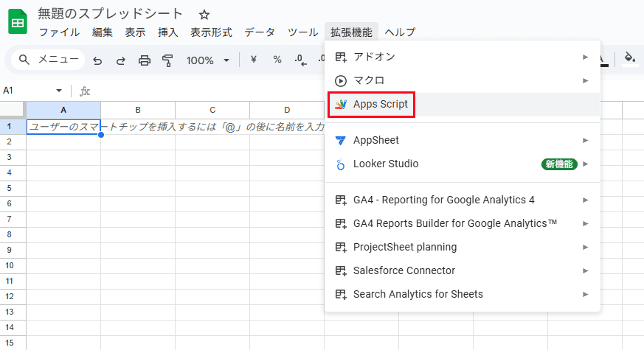Image resolution: width=644 pixels, height=350 pixels.
Task: Click the select-all corner box
Action: tap(12, 110)
